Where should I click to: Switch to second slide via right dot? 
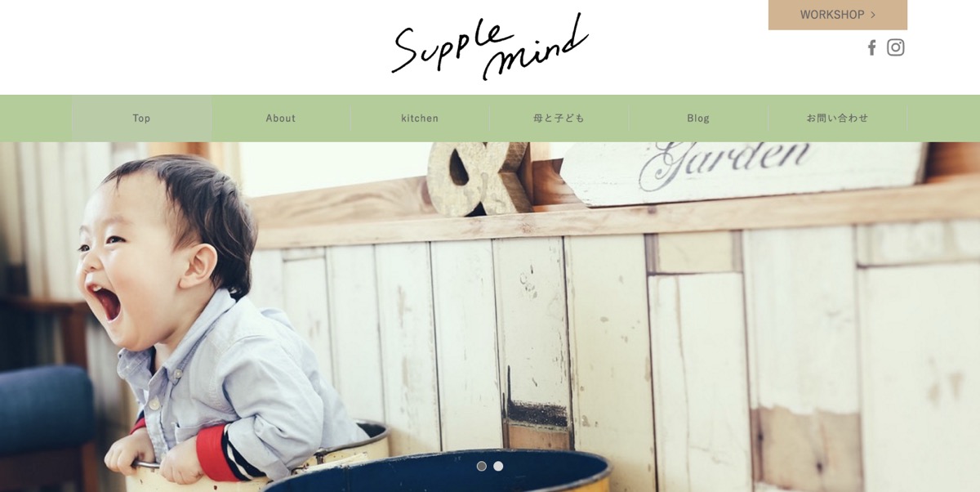click(x=498, y=466)
